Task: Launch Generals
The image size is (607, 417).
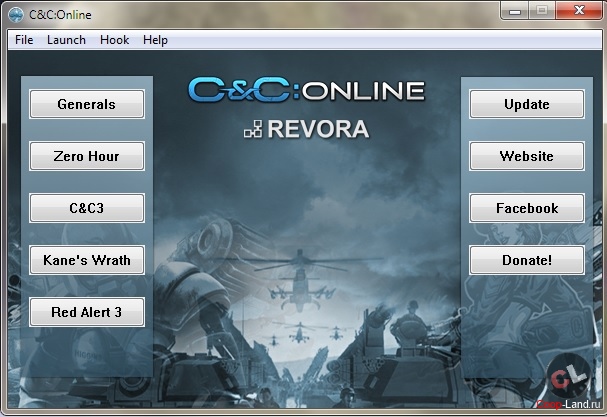Action: pos(87,104)
